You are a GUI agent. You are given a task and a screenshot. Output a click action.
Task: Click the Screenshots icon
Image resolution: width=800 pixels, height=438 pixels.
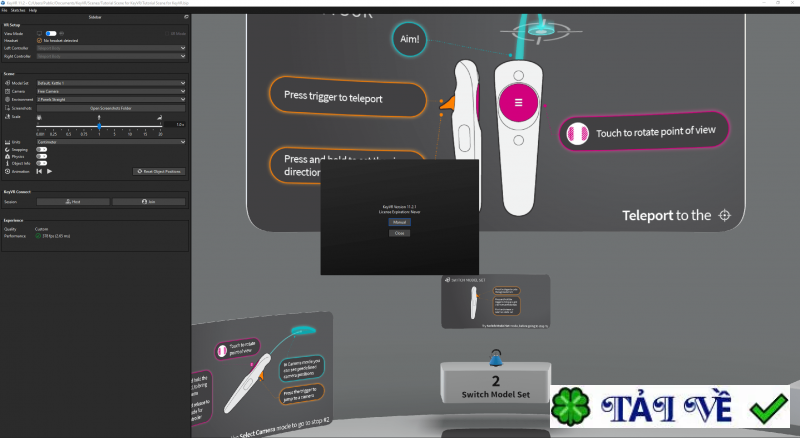(x=7, y=108)
